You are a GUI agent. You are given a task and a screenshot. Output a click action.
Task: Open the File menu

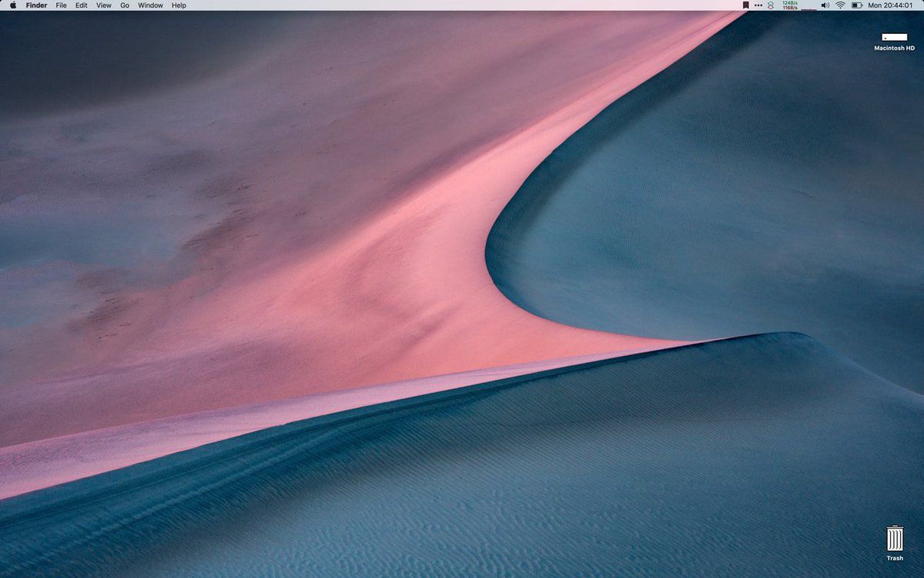[x=62, y=5]
